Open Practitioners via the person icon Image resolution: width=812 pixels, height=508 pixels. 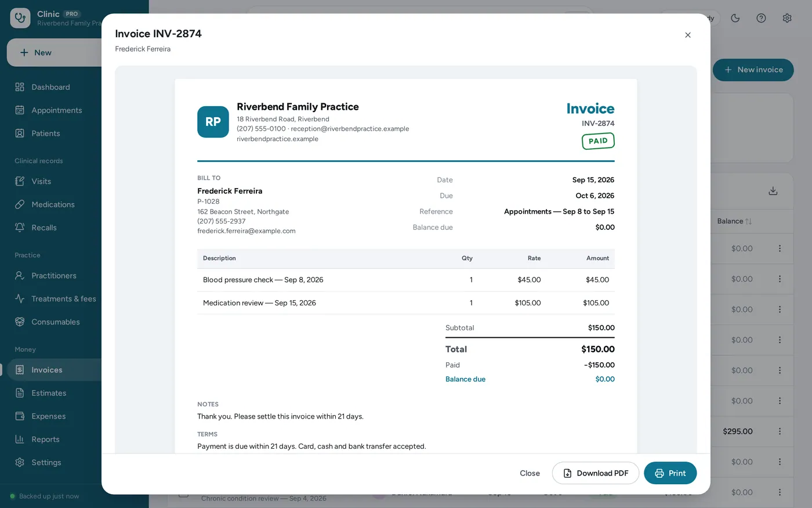coord(20,276)
